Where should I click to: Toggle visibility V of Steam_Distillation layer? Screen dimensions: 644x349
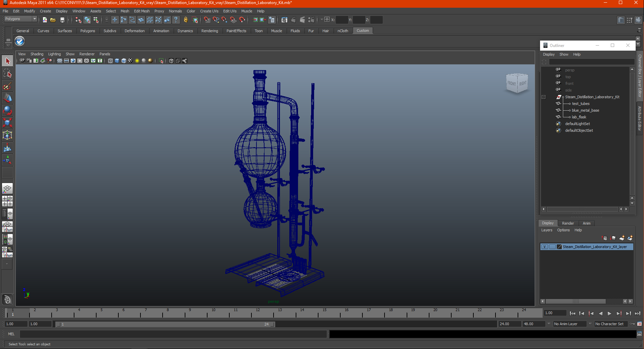545,247
